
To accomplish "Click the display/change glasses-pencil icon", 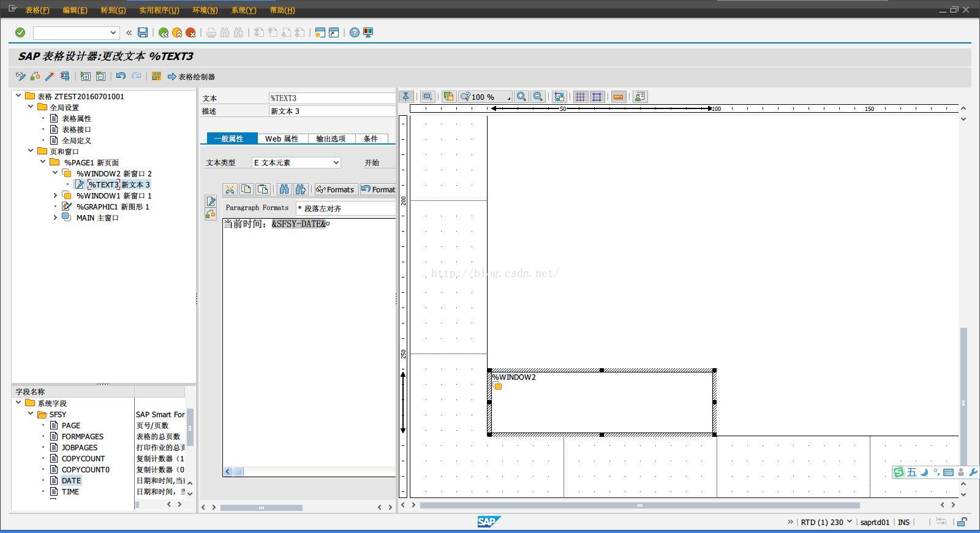I will point(21,77).
